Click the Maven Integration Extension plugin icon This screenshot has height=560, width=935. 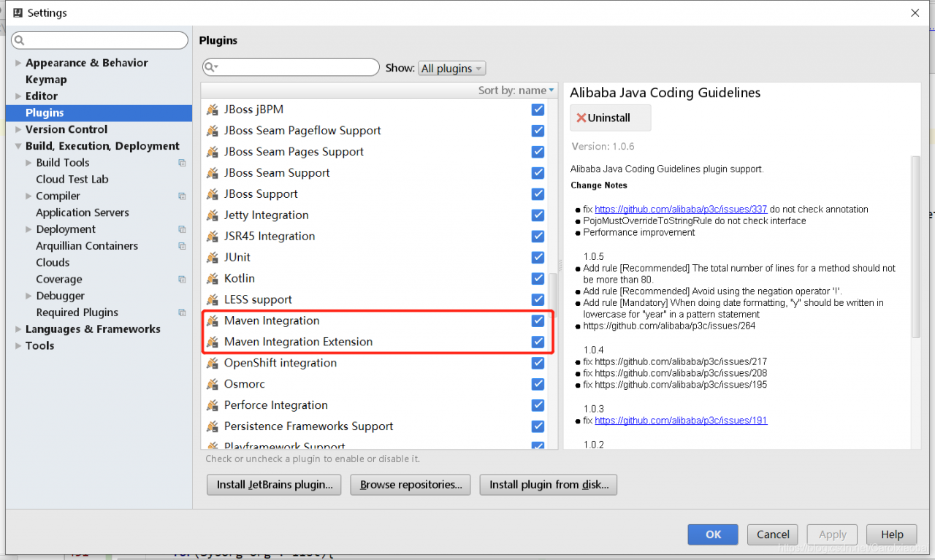[213, 342]
